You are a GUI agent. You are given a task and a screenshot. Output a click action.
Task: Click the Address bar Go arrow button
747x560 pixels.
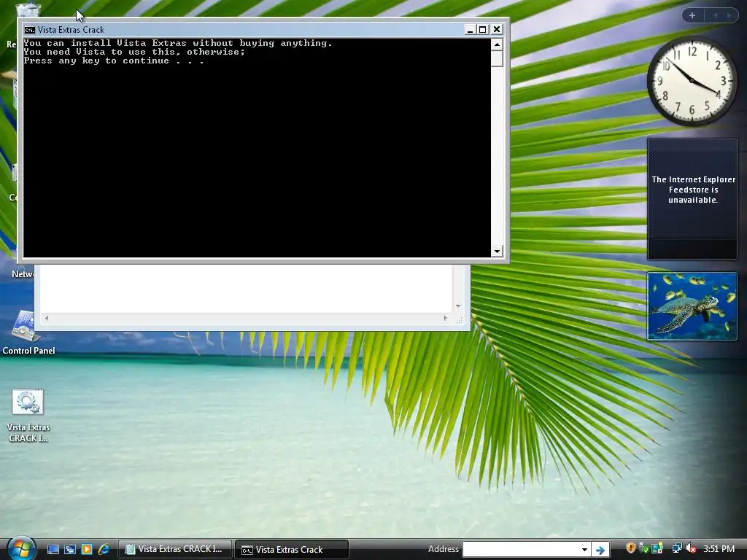(600, 550)
